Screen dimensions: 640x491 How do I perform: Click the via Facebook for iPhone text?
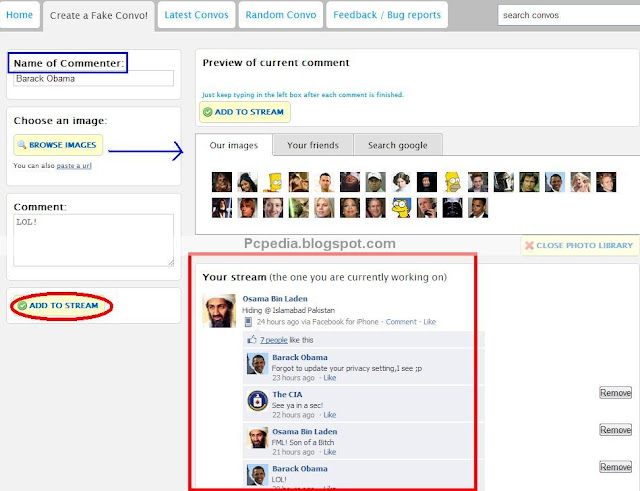pyautogui.click(x=340, y=322)
